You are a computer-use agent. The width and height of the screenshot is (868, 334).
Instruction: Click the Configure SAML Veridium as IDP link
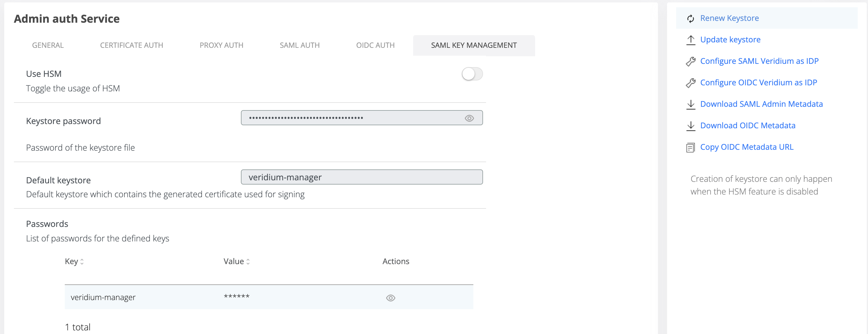759,61
